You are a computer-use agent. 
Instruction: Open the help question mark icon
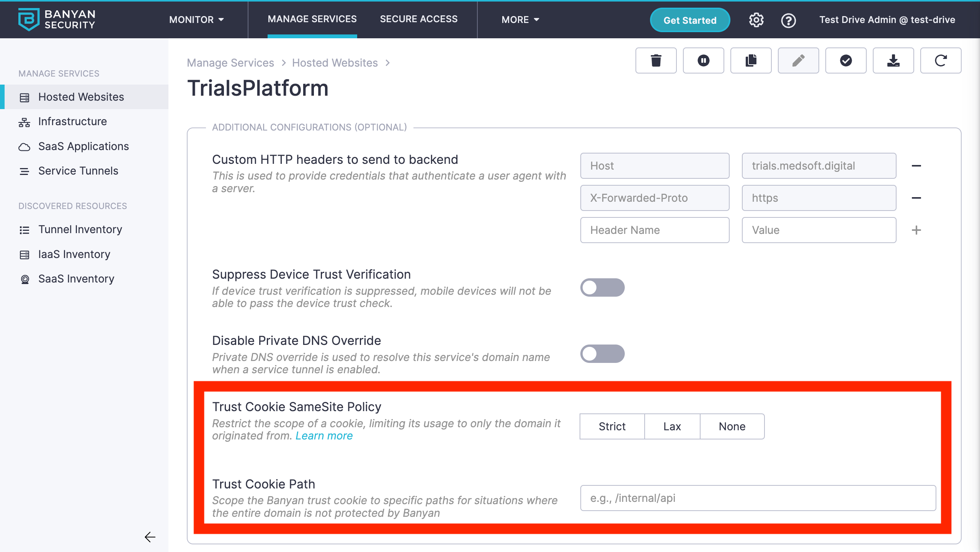click(x=788, y=20)
